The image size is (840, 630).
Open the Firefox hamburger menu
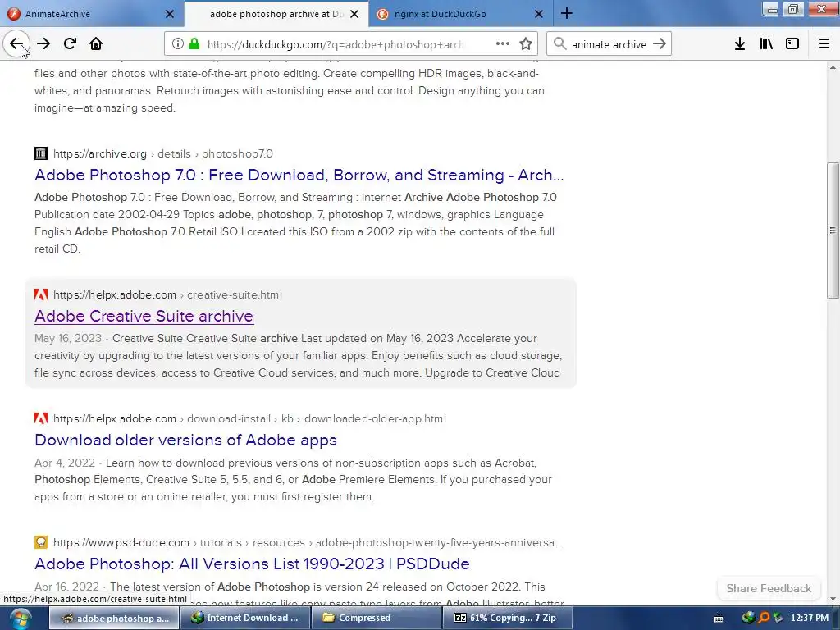click(824, 44)
